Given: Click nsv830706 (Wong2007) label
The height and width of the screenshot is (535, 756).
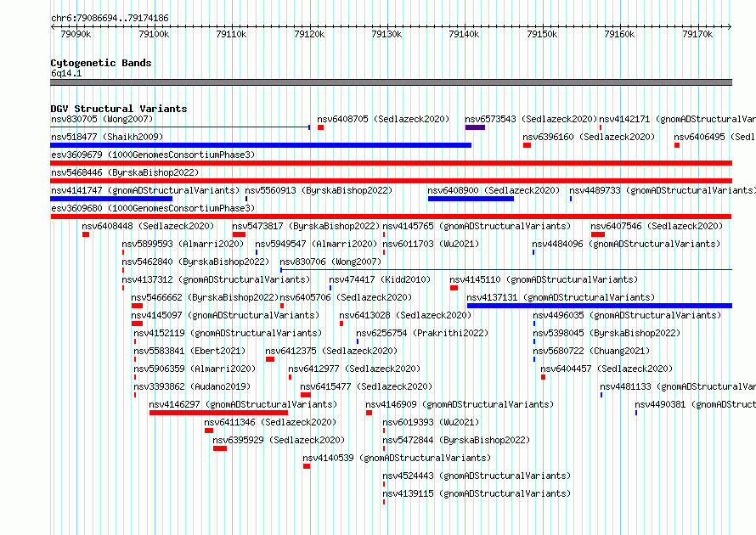Looking at the screenshot, I should coord(330,262).
